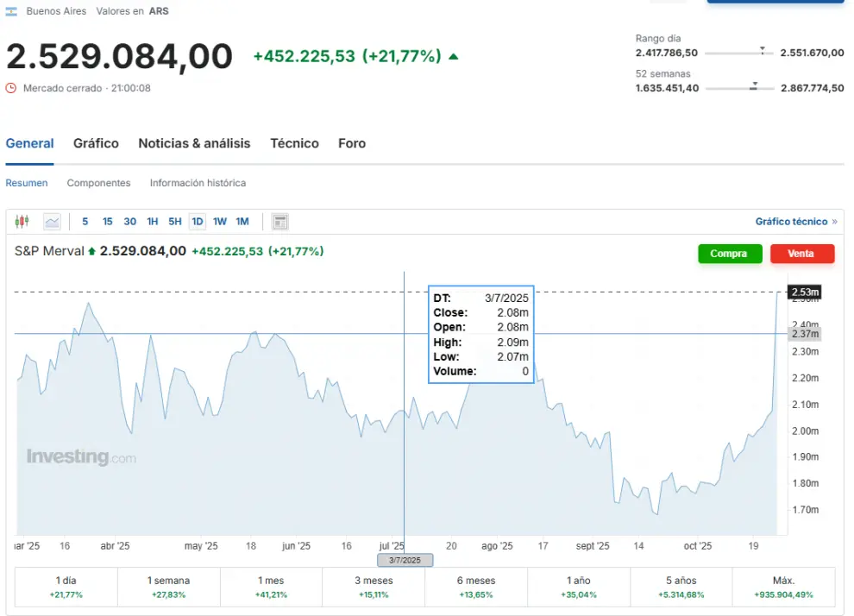Image resolution: width=854 pixels, height=616 pixels.
Task: Click the Rango día range slider marker
Action: (763, 51)
